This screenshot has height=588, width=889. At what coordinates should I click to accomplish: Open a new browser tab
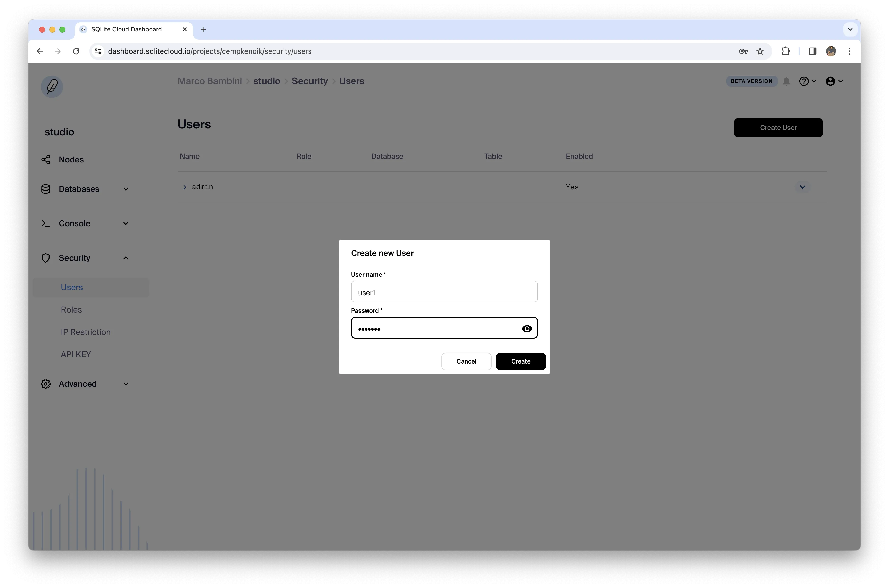tap(203, 29)
